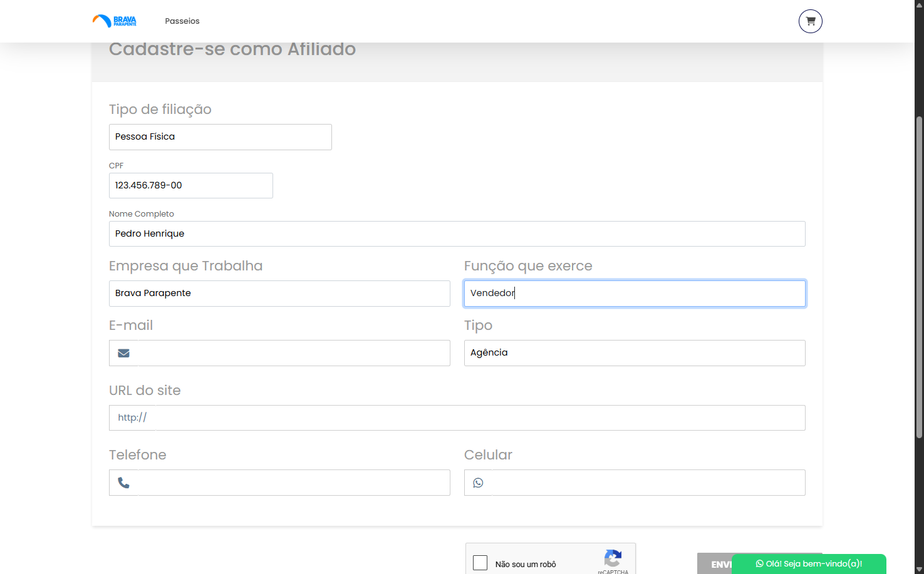Focus the CPF input field
Image resolution: width=924 pixels, height=574 pixels.
pyautogui.click(x=191, y=185)
